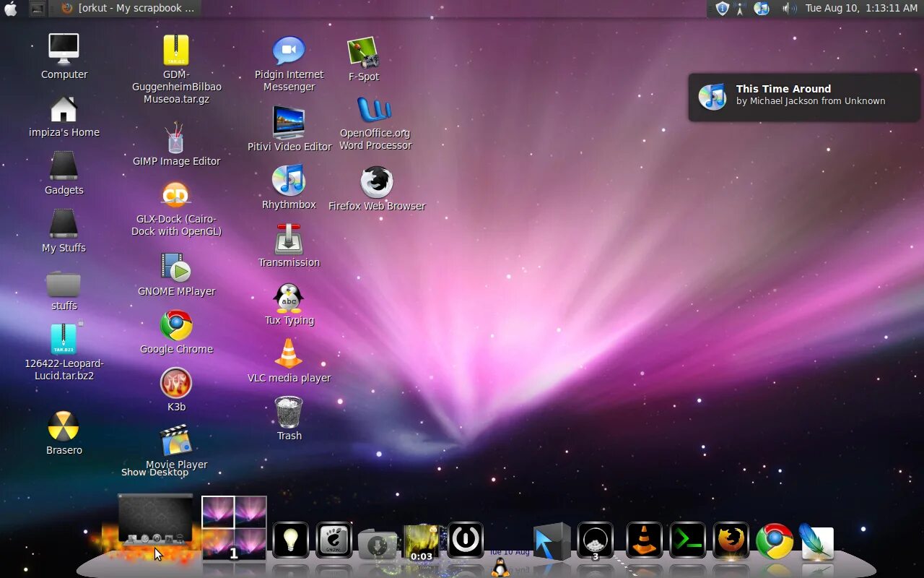Launch Firefox Web Browser desktop icon

coord(376,182)
